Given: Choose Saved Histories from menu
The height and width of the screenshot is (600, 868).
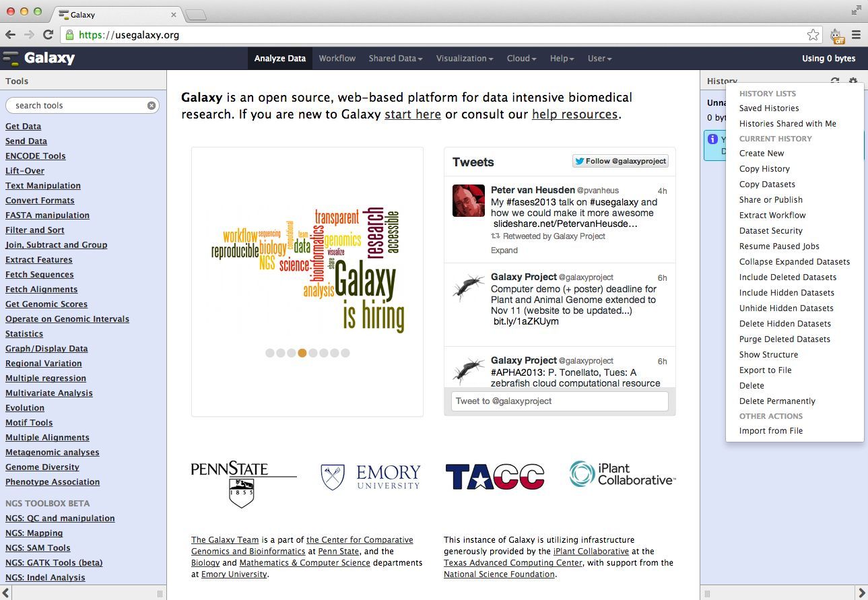Looking at the screenshot, I should [x=769, y=108].
